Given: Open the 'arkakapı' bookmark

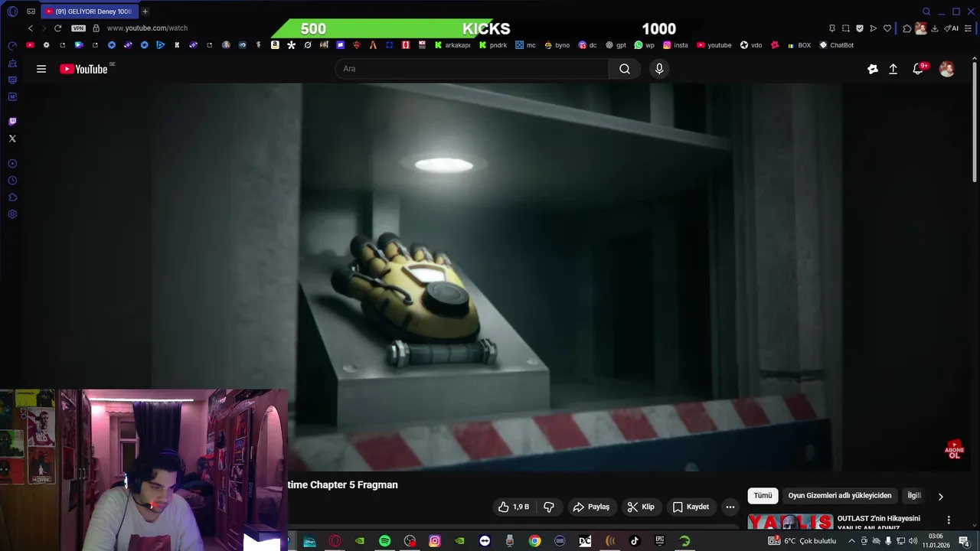Looking at the screenshot, I should [x=452, y=45].
